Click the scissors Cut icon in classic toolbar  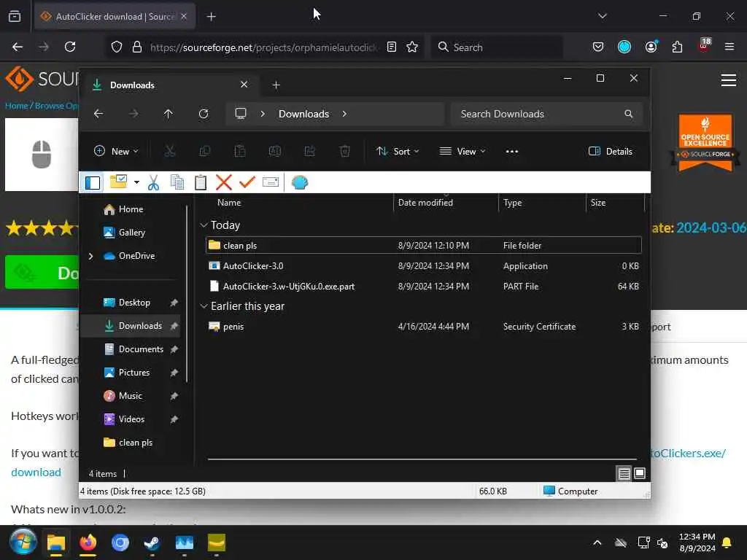click(153, 182)
